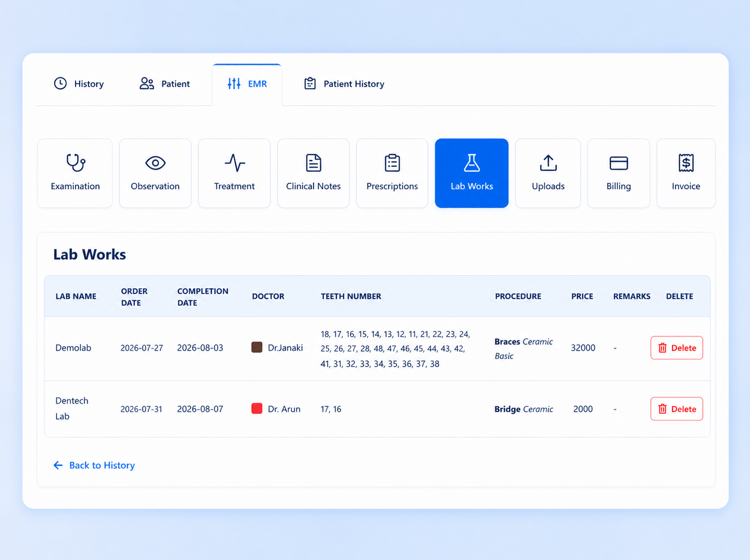Click the Examination stethoscope icon
This screenshot has height=560, width=750.
[x=75, y=163]
